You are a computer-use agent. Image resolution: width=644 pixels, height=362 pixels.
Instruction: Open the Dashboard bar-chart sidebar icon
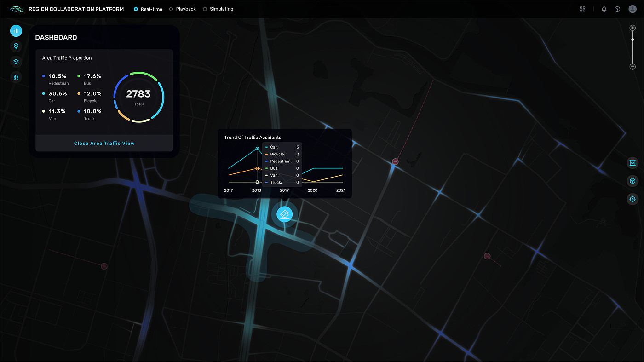[x=16, y=31]
